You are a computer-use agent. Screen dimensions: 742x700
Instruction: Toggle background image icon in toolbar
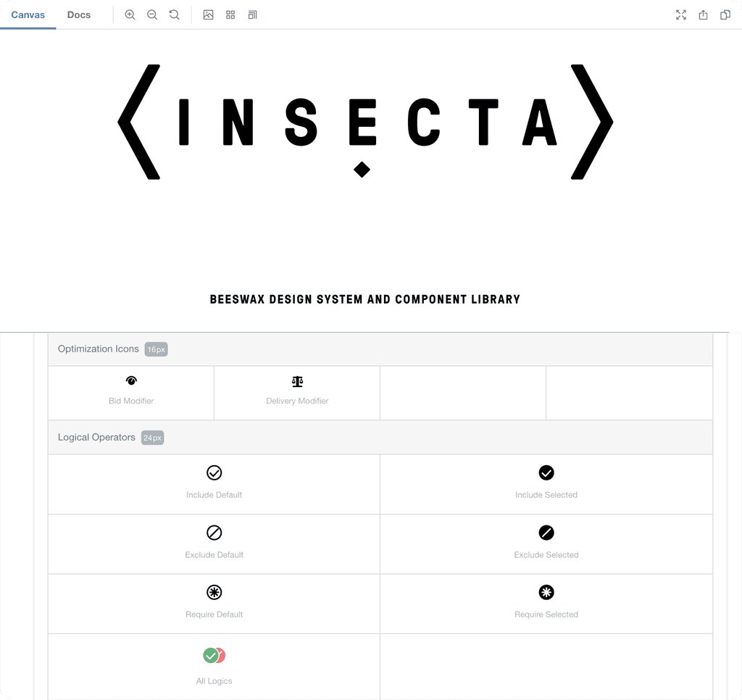point(208,14)
